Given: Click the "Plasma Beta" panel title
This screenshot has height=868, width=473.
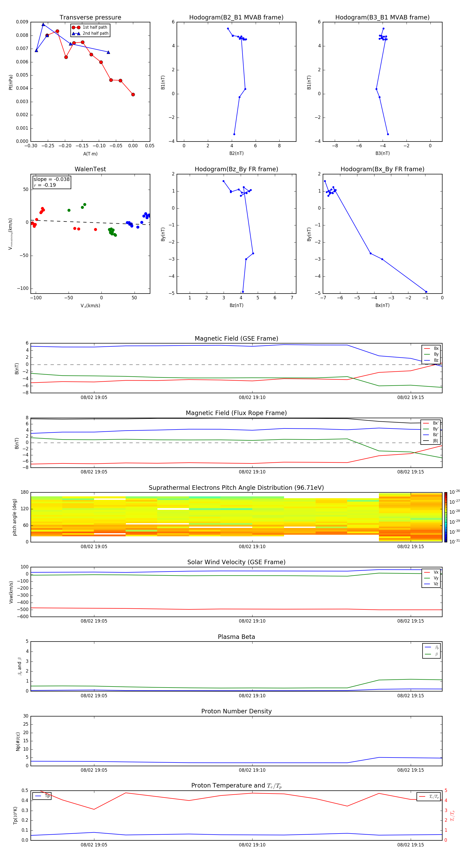Looking at the screenshot, I should pos(236,637).
